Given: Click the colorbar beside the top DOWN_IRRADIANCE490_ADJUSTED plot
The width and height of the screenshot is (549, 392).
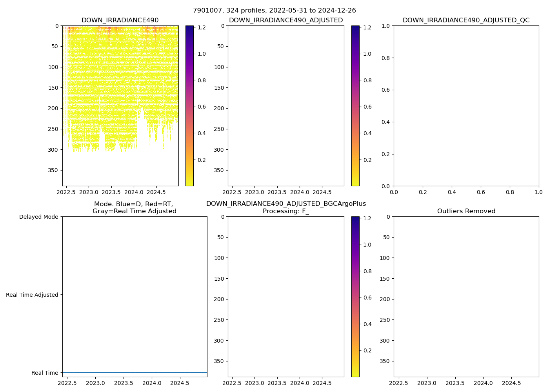Looking at the screenshot, I should 355,106.
